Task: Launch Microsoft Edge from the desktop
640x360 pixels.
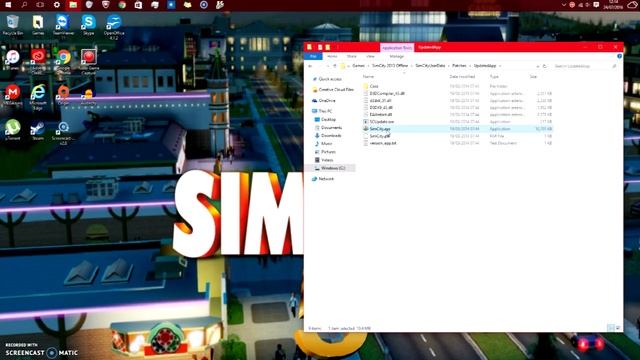Action: [x=38, y=97]
